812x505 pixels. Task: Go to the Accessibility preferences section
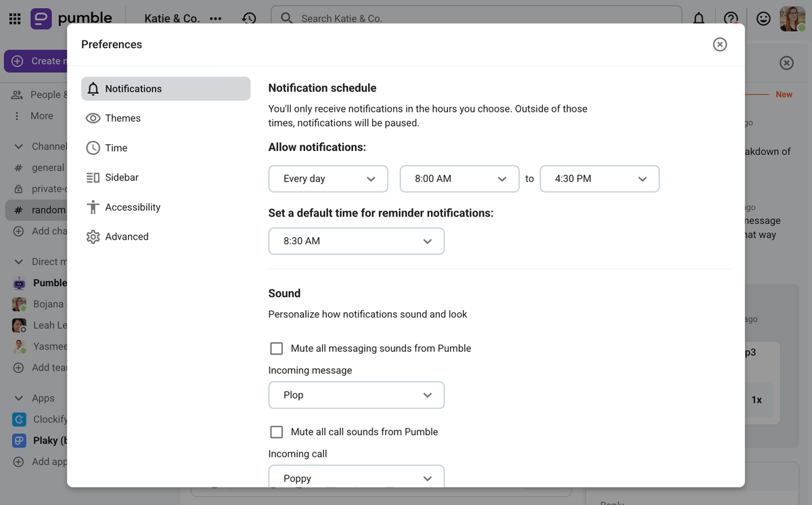point(133,207)
